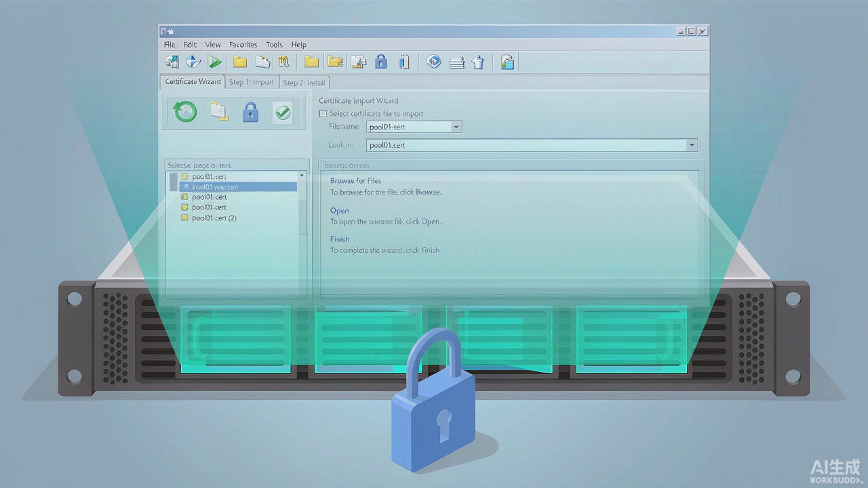The width and height of the screenshot is (868, 488).
Task: Click the blue 'Finish' link heading
Action: pyautogui.click(x=340, y=239)
